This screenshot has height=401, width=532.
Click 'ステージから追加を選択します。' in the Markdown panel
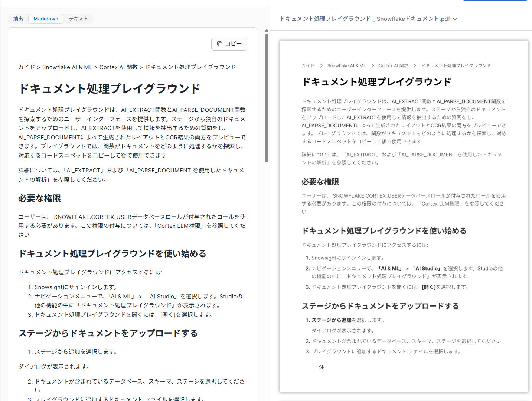(76, 352)
